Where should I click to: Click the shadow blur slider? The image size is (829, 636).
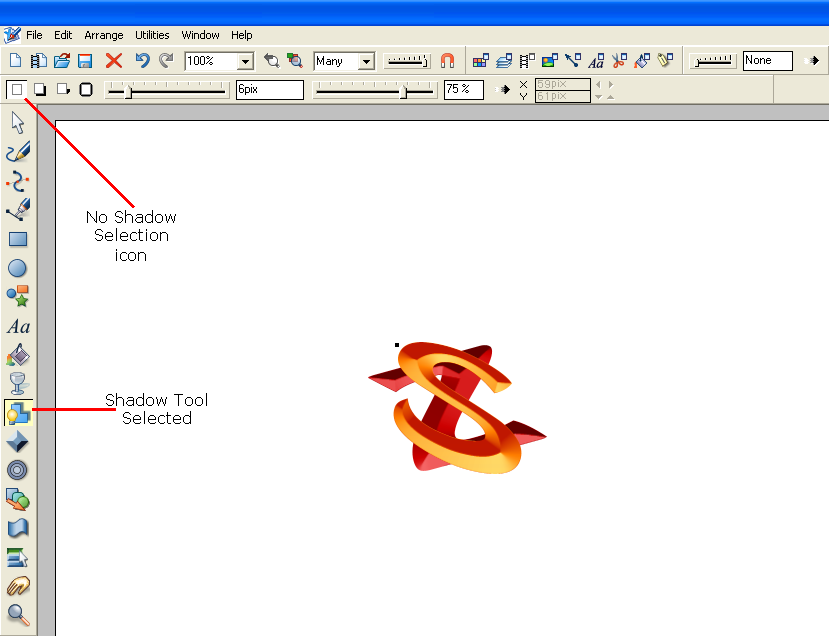tap(167, 90)
